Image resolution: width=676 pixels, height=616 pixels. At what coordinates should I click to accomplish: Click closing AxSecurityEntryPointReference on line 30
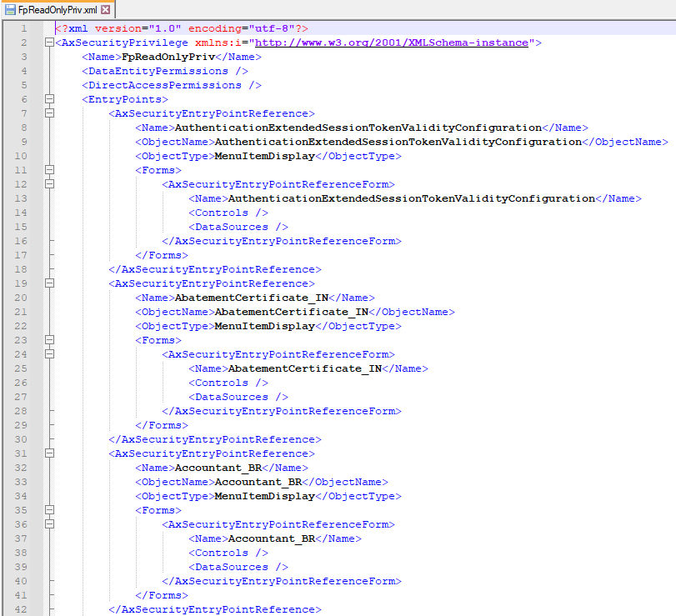pyautogui.click(x=215, y=439)
